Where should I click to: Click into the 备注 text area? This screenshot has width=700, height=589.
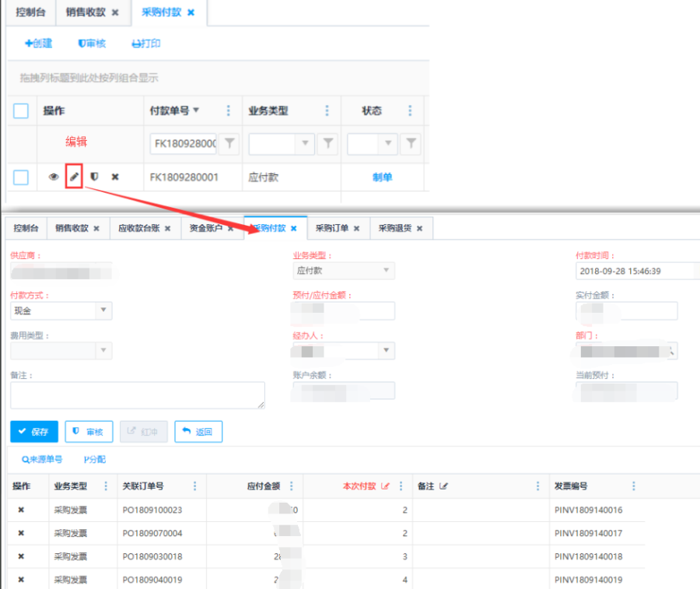point(137,394)
